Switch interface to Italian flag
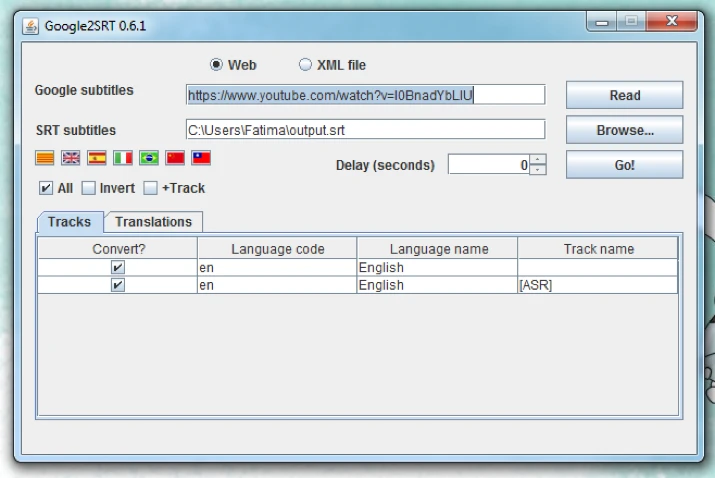The width and height of the screenshot is (715, 478). 123,158
